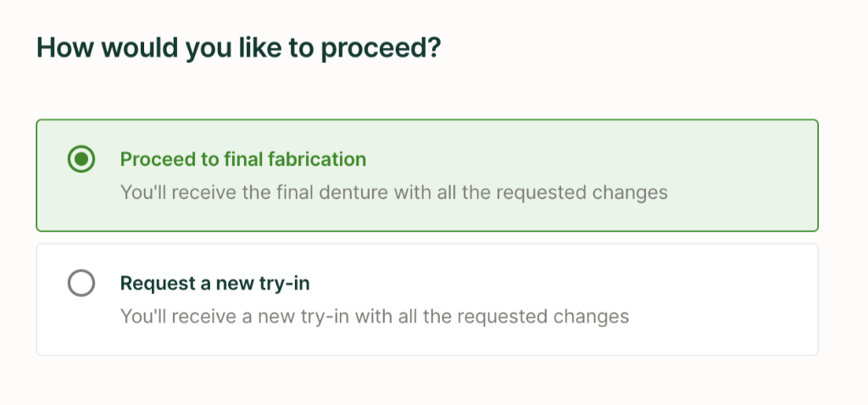This screenshot has height=405, width=868.
Task: Click 'You'll receive the final denture' subtitle
Action: pos(393,192)
